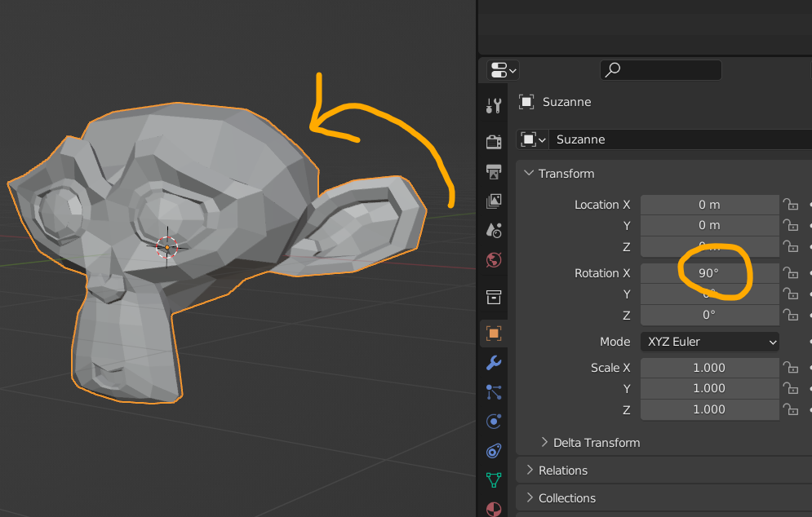
Task: Toggle lock on Scale Y
Action: 790,388
